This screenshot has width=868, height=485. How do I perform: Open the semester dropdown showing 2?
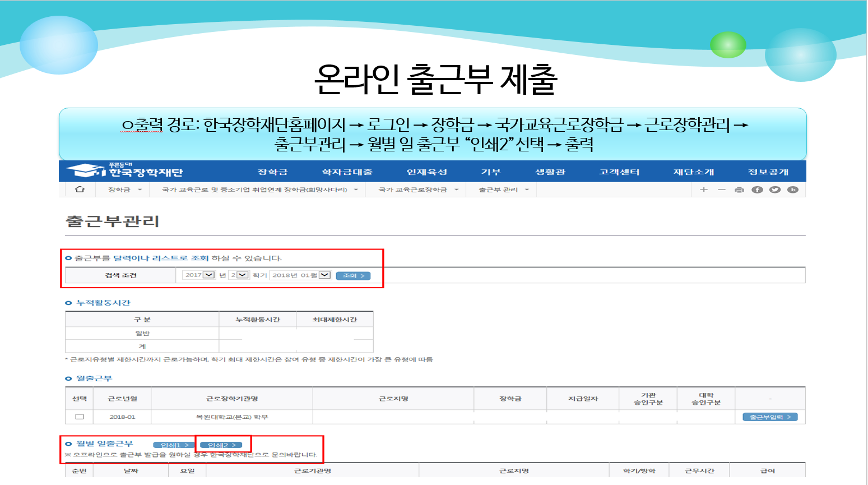(242, 275)
